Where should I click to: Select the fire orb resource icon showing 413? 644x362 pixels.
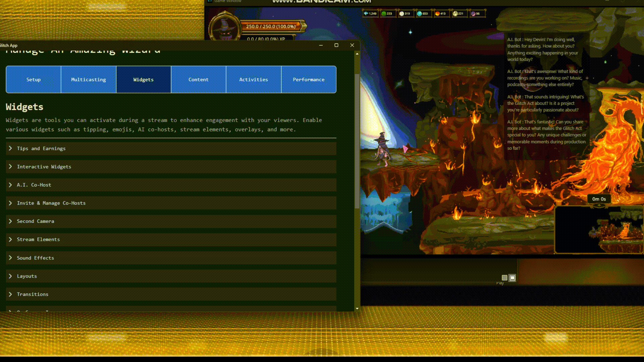[x=437, y=13]
